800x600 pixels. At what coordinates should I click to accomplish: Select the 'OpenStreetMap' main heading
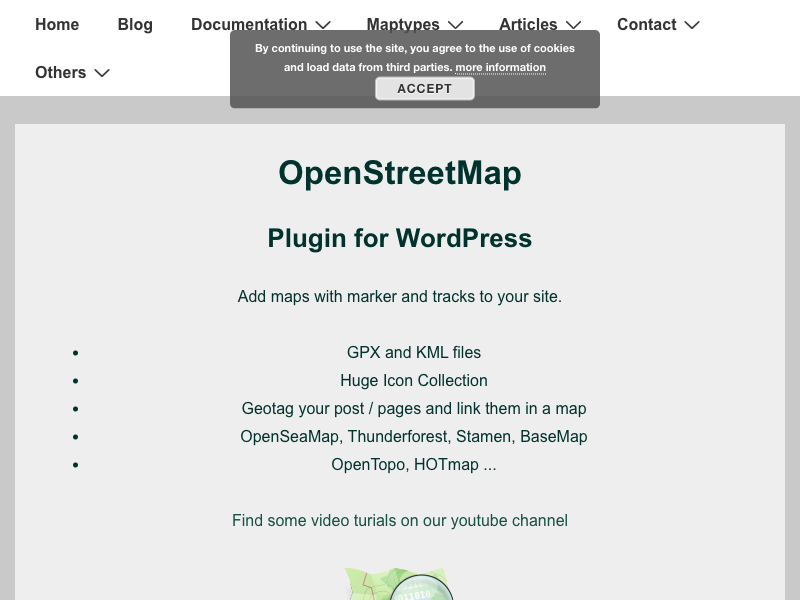tap(399, 172)
